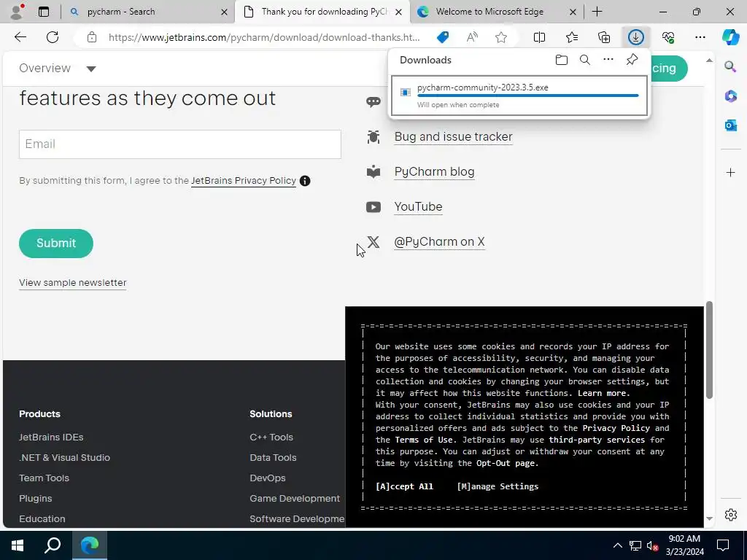This screenshot has width=747, height=560.
Task: Open the YouTube link
Action: point(418,206)
